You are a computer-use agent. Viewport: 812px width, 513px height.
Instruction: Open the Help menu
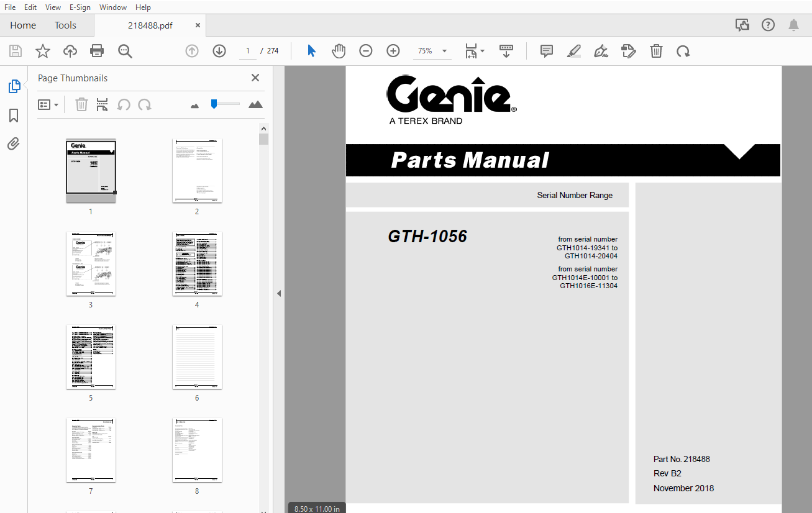(143, 7)
